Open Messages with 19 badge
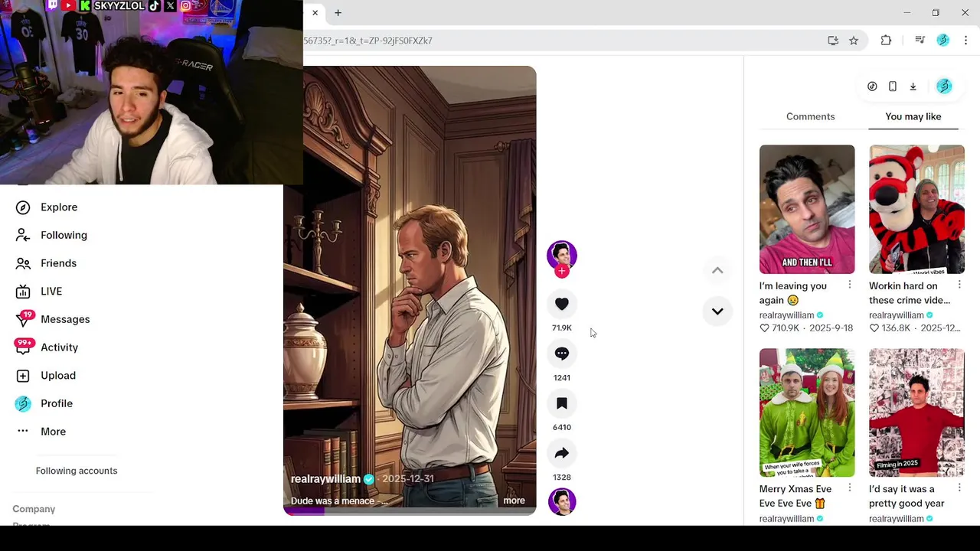This screenshot has width=980, height=551. pos(65,319)
